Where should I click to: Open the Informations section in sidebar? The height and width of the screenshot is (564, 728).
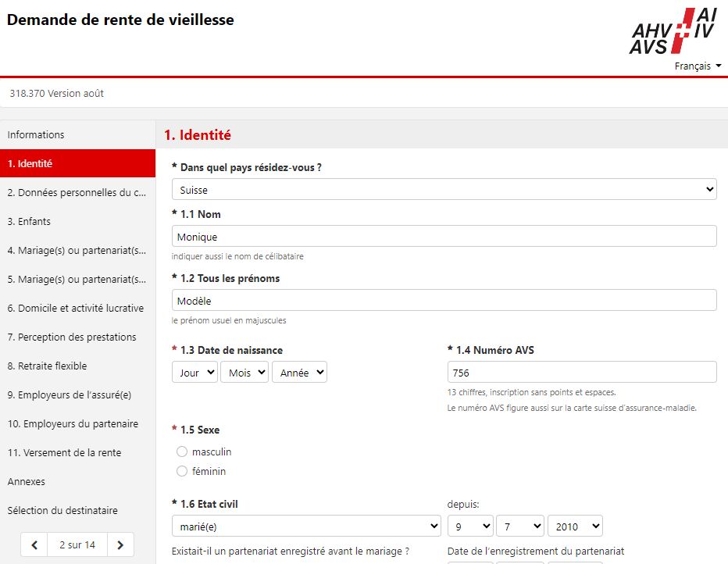tap(36, 134)
